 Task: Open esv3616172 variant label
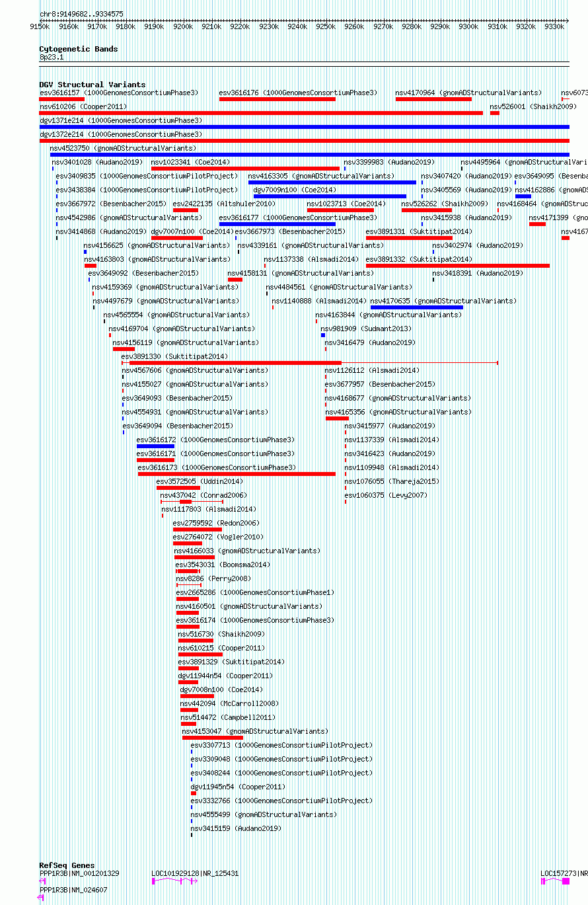216,440
